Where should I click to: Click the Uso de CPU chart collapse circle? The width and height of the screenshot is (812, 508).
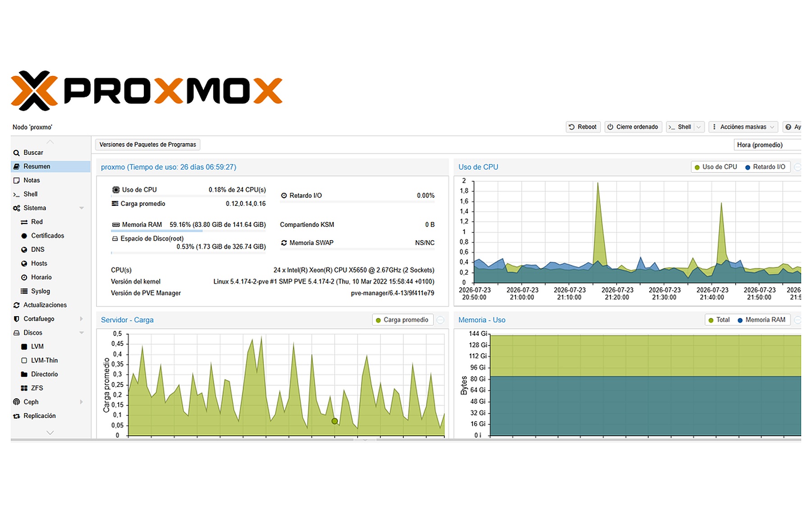click(x=798, y=167)
